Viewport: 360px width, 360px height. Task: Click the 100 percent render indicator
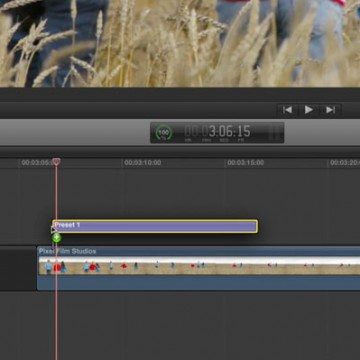tap(164, 133)
